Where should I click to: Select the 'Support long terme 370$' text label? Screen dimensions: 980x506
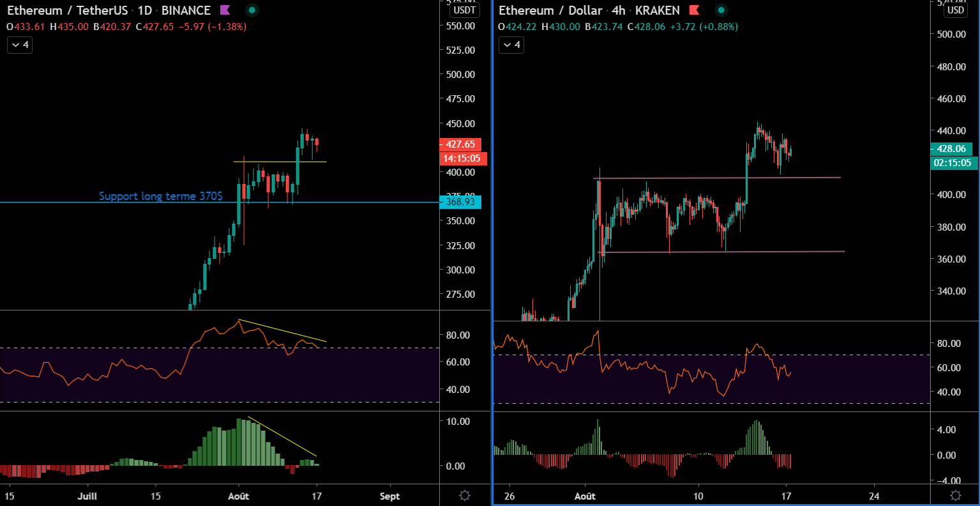[160, 196]
